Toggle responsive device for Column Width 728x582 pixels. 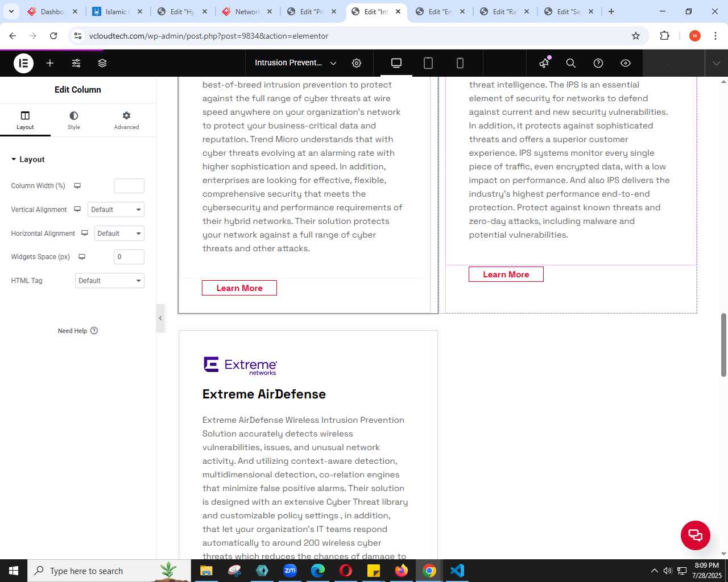[x=77, y=186]
